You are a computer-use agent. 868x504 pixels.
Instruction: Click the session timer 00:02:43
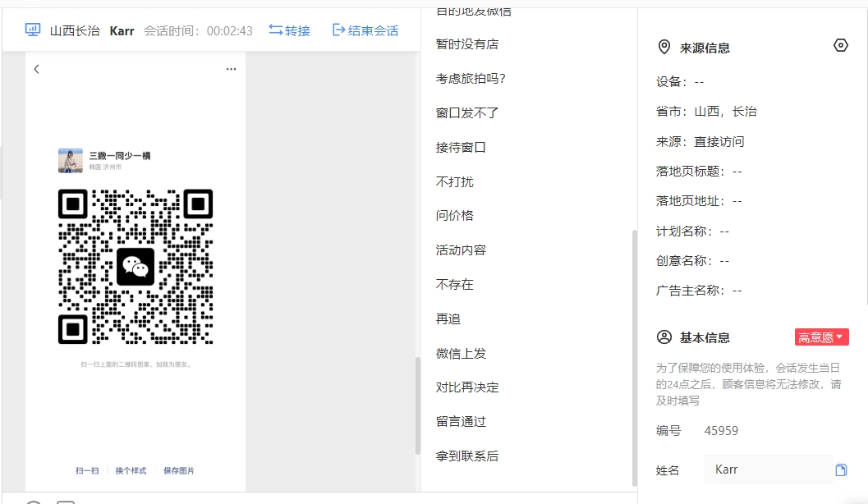click(230, 31)
